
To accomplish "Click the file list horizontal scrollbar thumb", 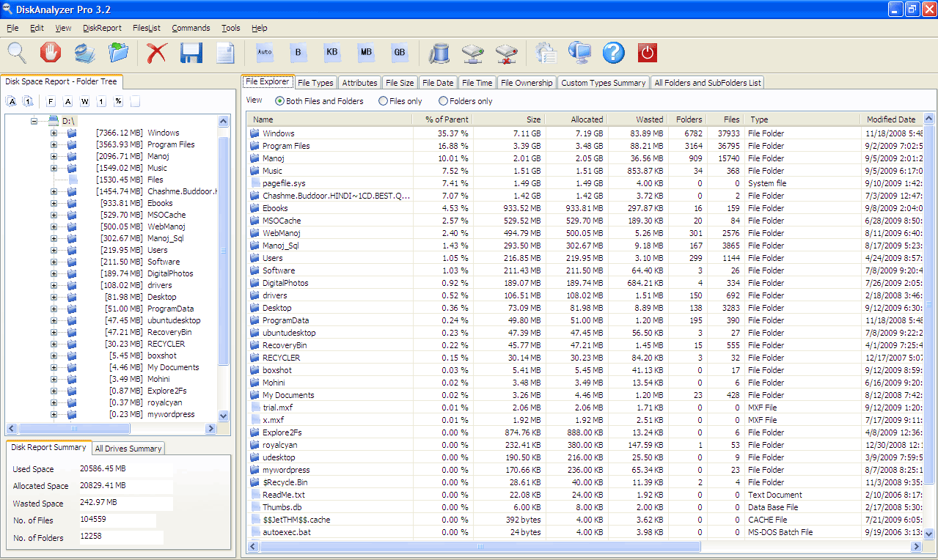I will [x=480, y=547].
